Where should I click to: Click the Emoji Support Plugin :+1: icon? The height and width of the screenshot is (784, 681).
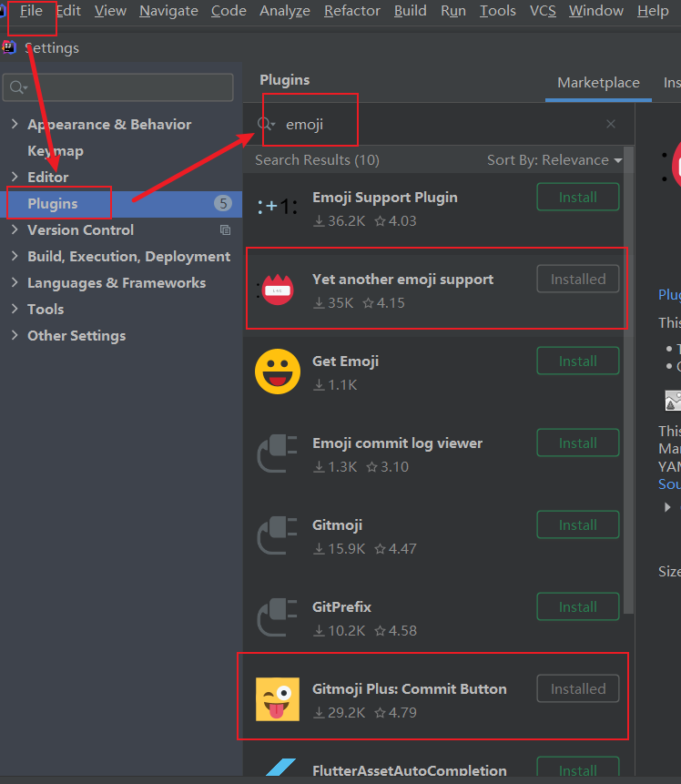278,206
